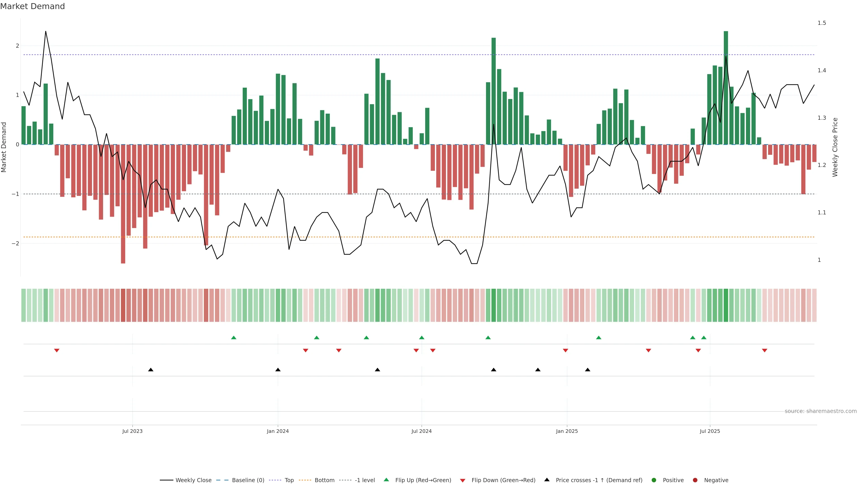Click the leftmost red Flip Down marker
Image resolution: width=868 pixels, height=488 pixels.
[x=57, y=351]
